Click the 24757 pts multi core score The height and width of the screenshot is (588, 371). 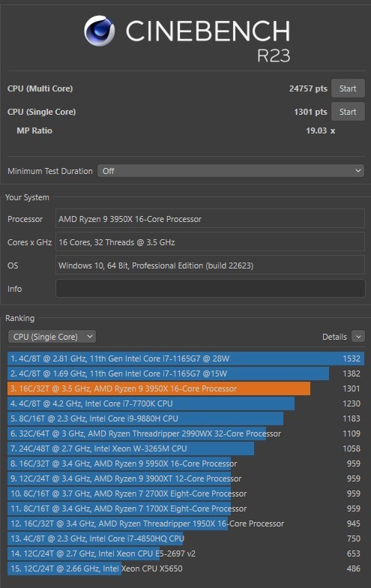pos(308,88)
